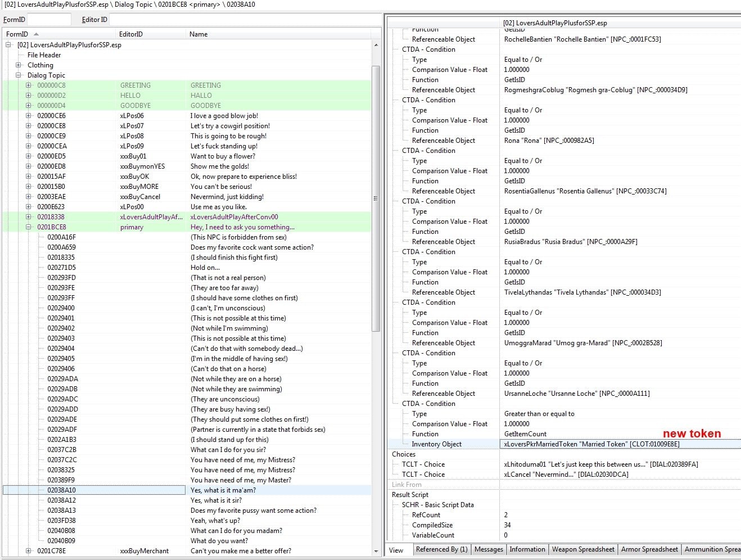Select record 02029402 Not while I'm swimming
Viewport: 741px width, 560px height.
click(x=187, y=328)
